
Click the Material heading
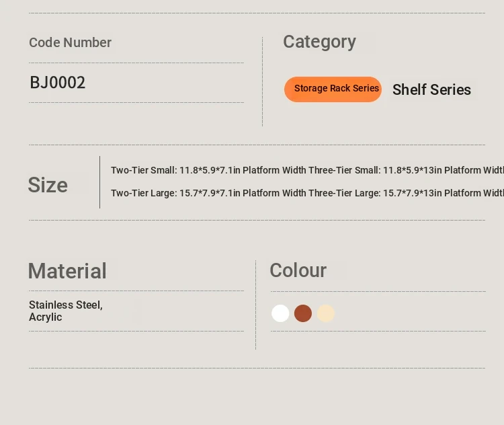(67, 271)
